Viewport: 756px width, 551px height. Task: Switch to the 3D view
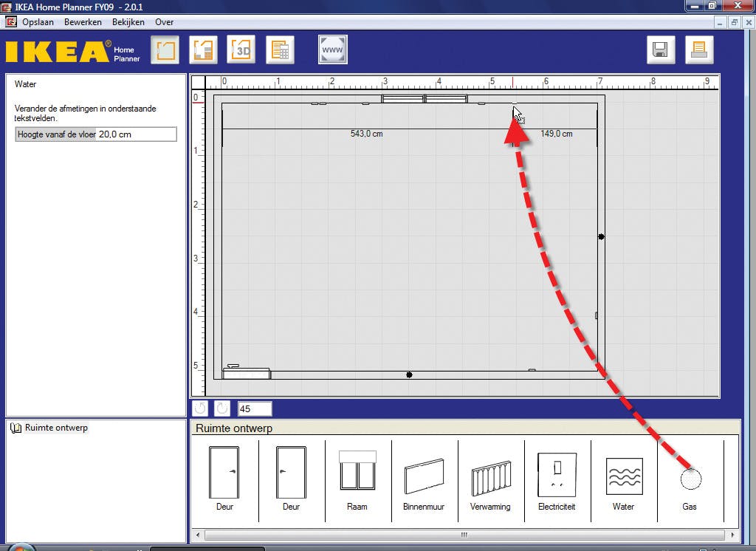[x=241, y=49]
